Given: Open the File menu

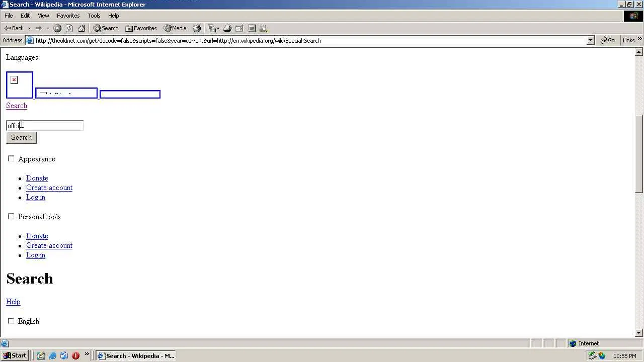Looking at the screenshot, I should [x=9, y=16].
